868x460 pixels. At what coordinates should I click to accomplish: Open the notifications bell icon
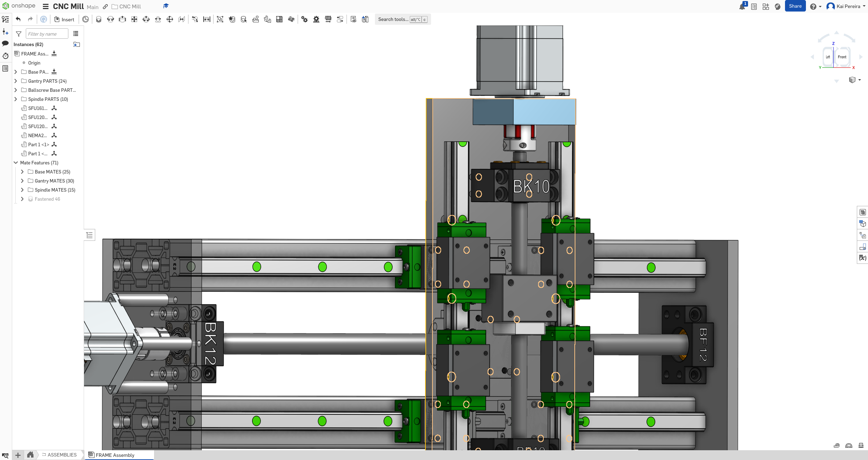[x=742, y=7]
